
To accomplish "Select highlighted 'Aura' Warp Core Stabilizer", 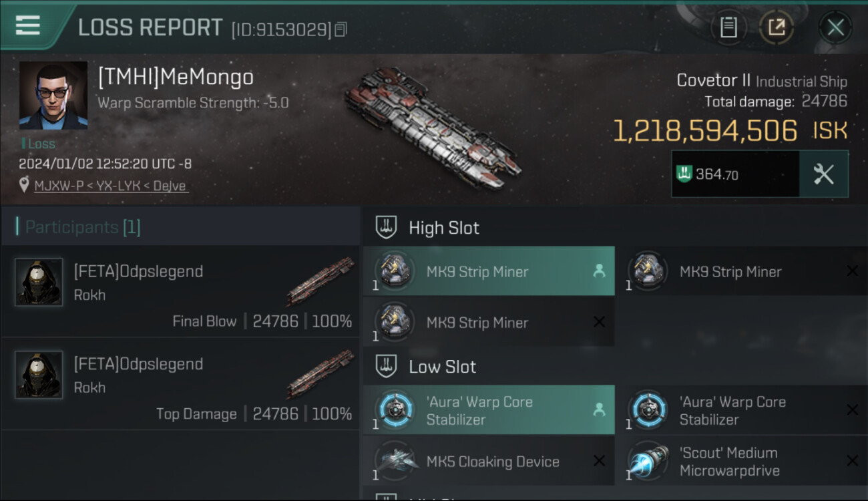I will pyautogui.click(x=489, y=410).
